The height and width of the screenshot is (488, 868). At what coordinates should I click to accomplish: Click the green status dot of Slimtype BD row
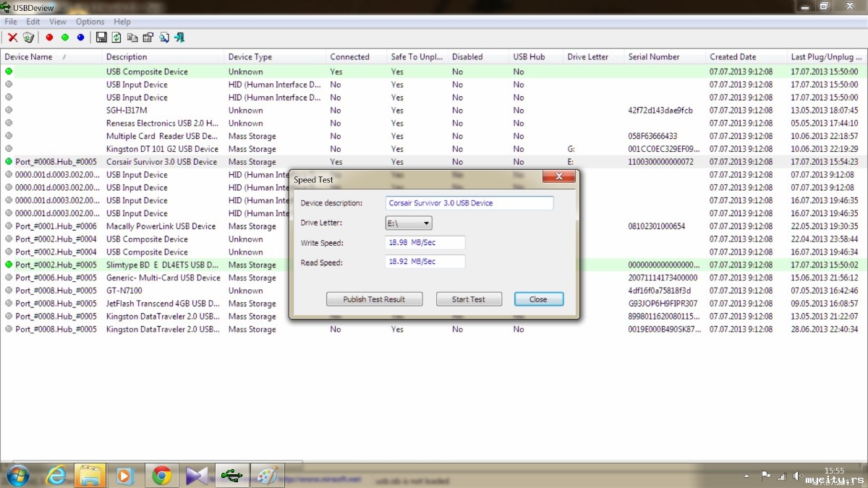point(9,265)
